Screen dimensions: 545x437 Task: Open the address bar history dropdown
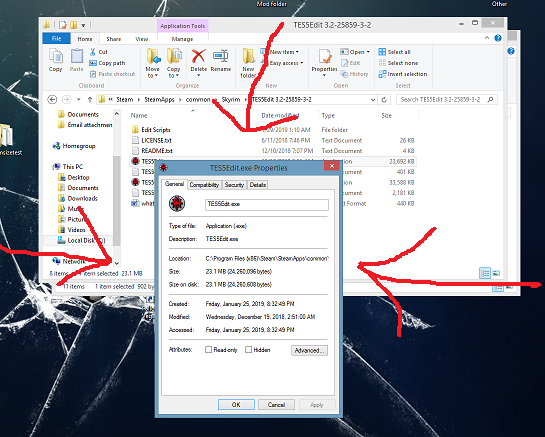(373, 100)
